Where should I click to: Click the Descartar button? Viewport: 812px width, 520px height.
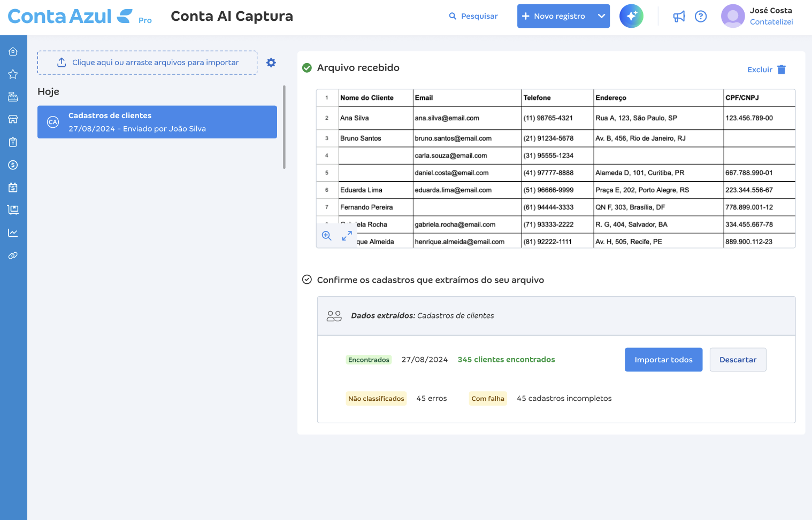pyautogui.click(x=738, y=360)
